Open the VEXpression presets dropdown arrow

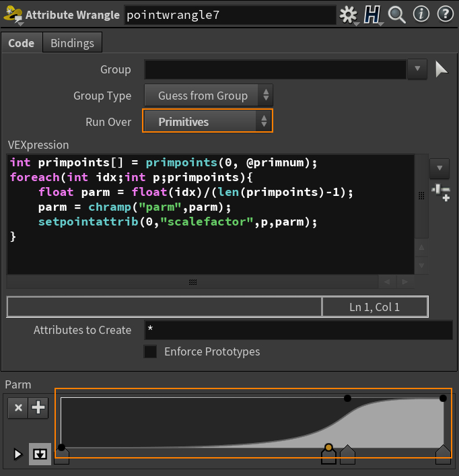point(439,168)
